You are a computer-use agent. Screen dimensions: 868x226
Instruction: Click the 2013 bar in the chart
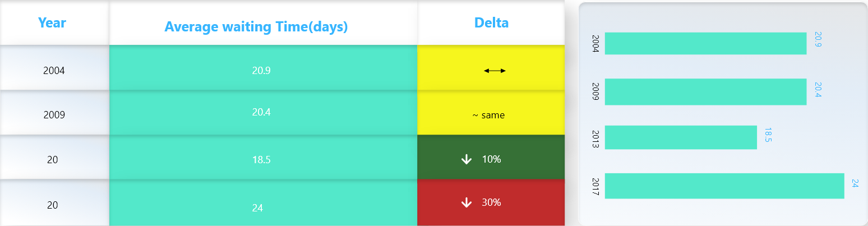(x=681, y=137)
